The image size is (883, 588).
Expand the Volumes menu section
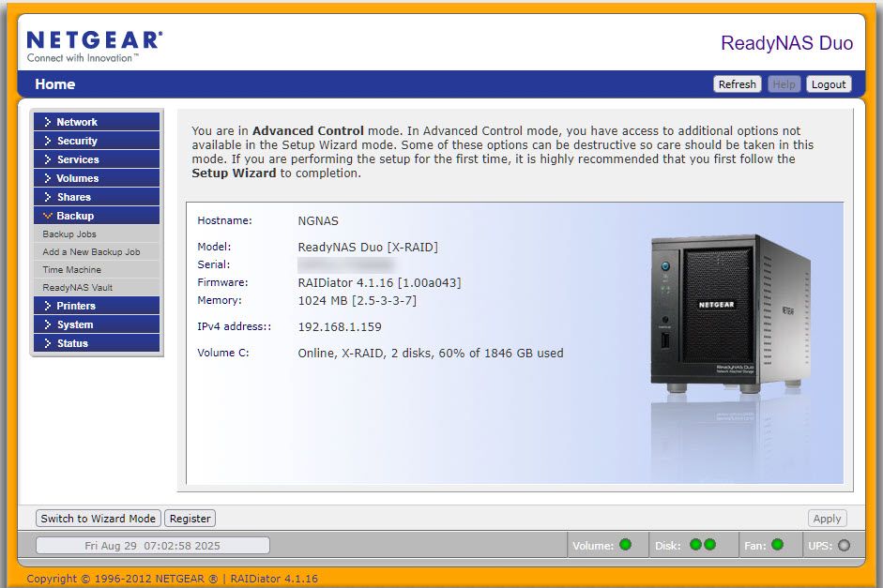[x=97, y=178]
